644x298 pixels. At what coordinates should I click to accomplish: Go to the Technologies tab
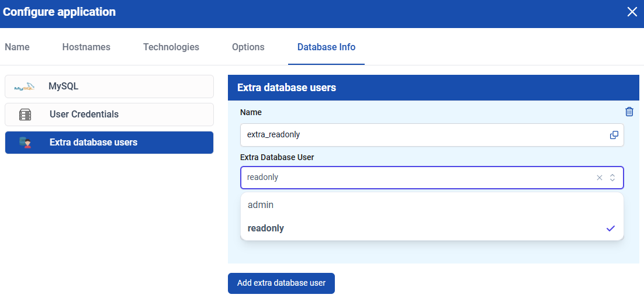(171, 47)
